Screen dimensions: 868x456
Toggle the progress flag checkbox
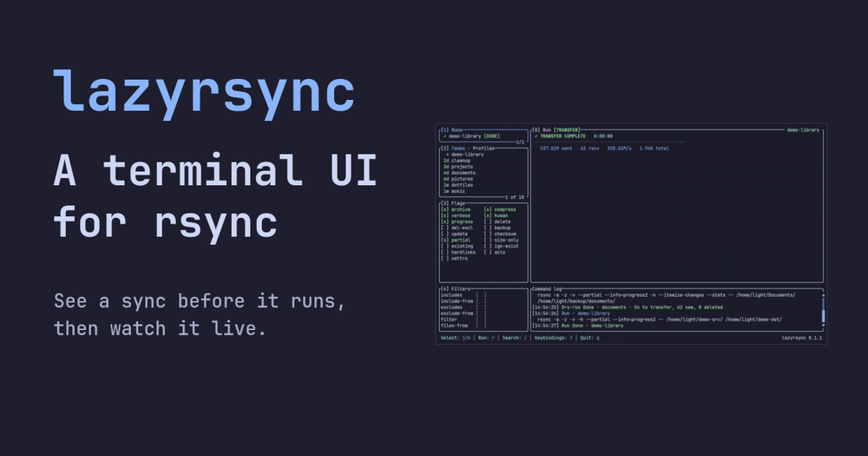pos(444,221)
